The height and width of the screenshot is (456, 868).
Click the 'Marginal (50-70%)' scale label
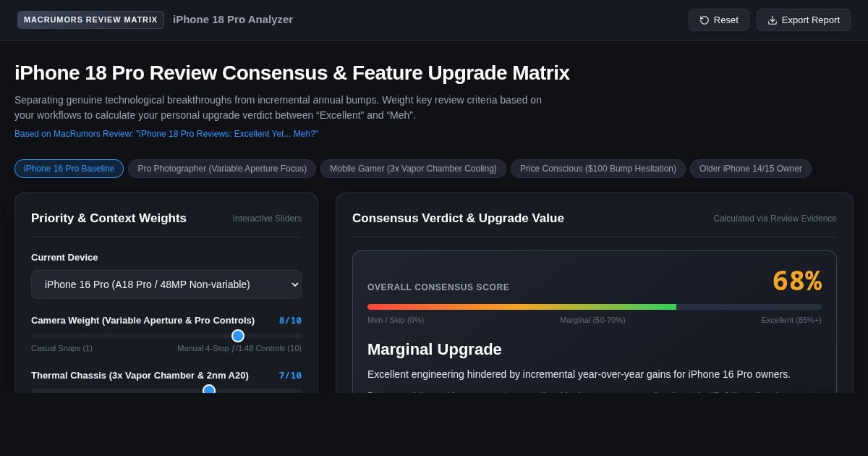[x=592, y=320]
